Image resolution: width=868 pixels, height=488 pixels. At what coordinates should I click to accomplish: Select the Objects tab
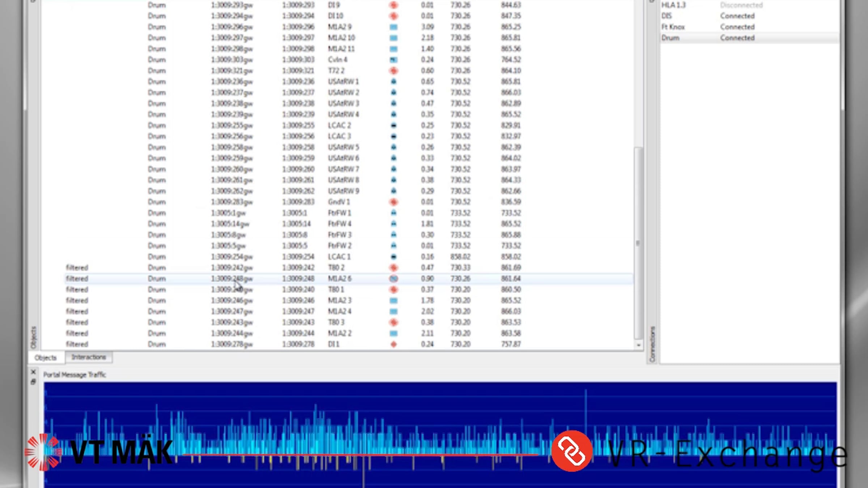(46, 358)
